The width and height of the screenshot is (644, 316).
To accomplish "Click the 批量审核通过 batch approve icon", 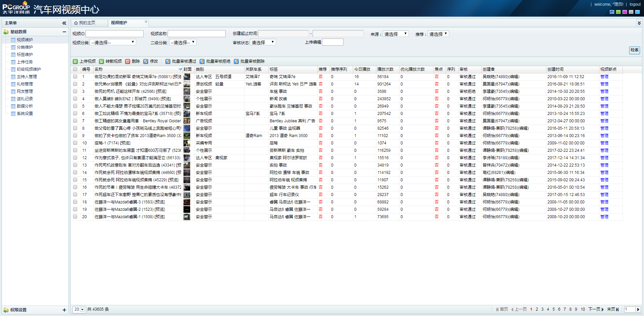I will 168,61.
